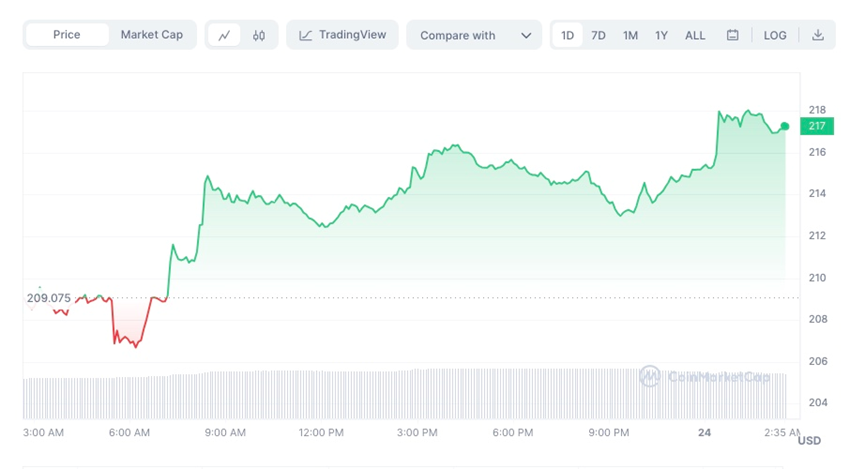Switch to candlestick chart view
Image resolution: width=865 pixels, height=469 pixels.
(x=259, y=35)
